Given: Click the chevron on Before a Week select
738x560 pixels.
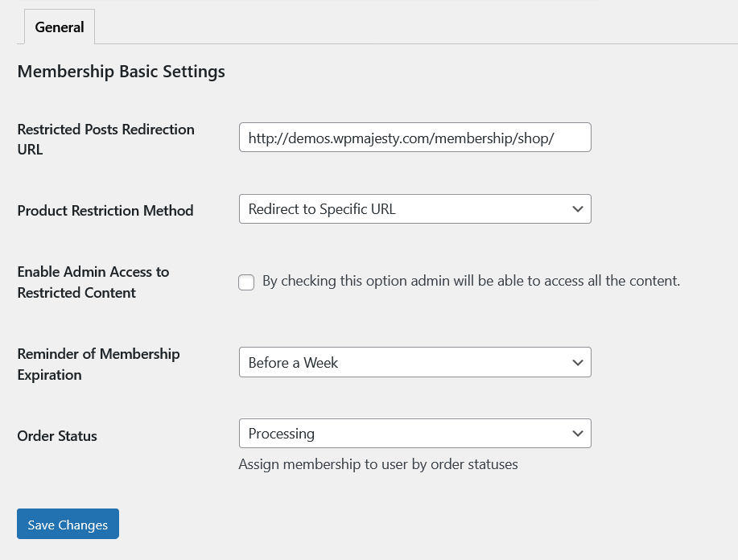Looking at the screenshot, I should point(577,363).
